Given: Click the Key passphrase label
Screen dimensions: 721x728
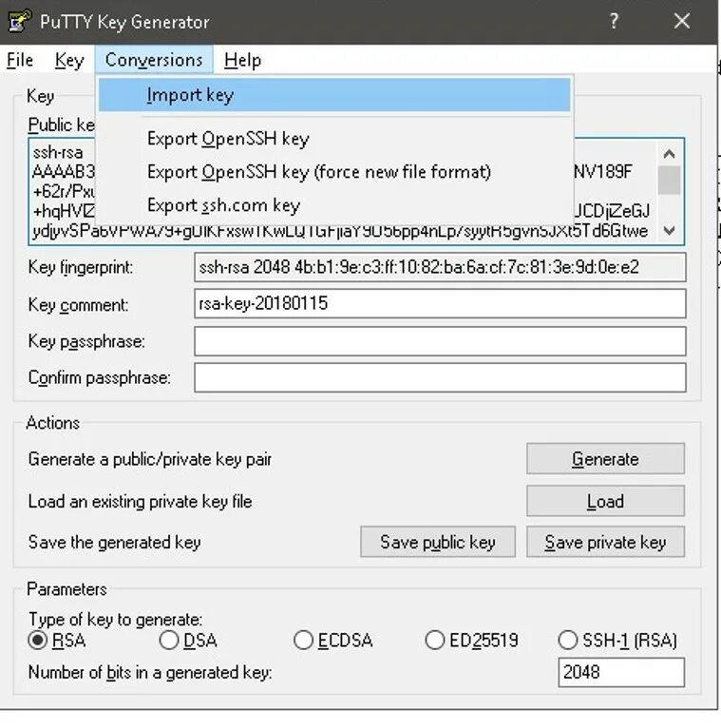Looking at the screenshot, I should tap(86, 341).
